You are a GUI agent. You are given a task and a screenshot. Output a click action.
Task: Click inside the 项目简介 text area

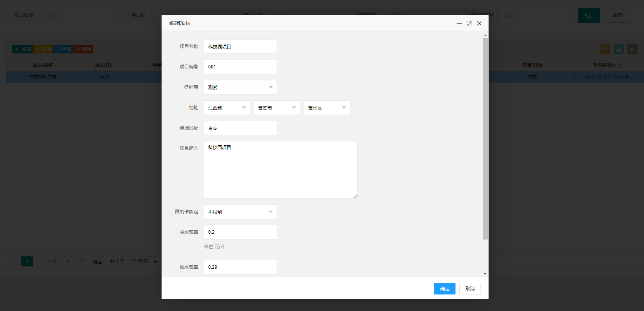pos(281,170)
